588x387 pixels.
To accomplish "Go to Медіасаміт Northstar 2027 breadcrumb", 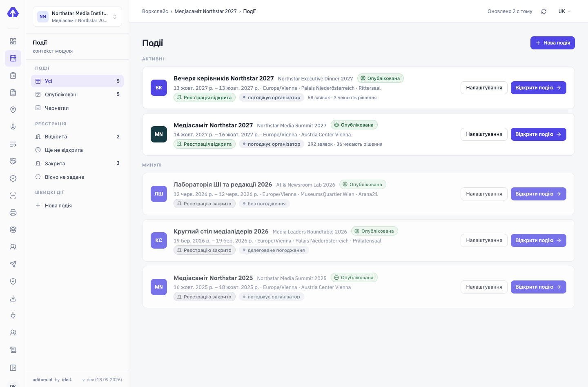I will (x=205, y=11).
